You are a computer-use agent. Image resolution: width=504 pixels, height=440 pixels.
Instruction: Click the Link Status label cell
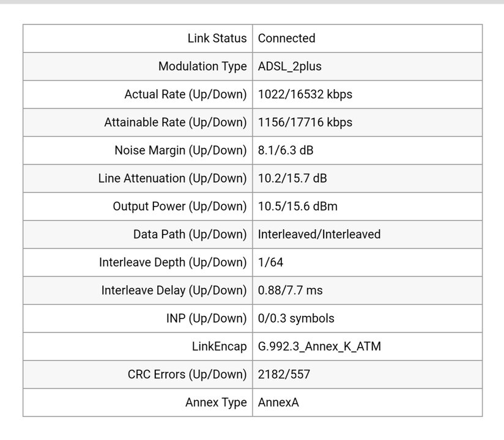tap(138, 38)
